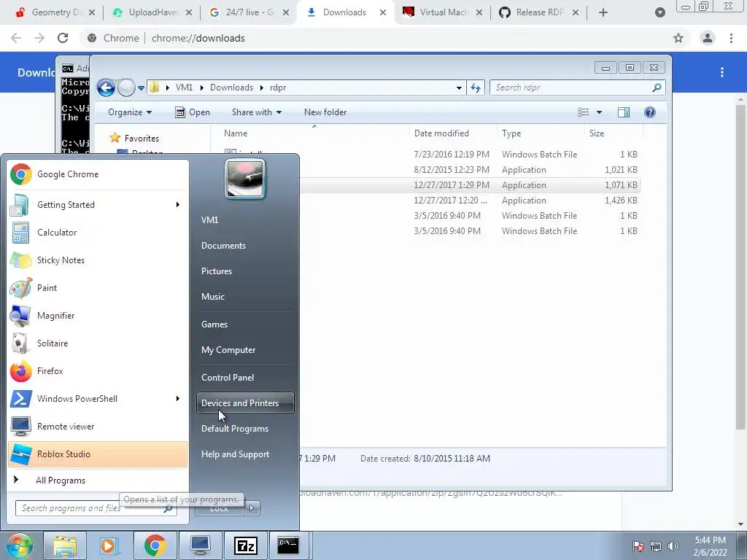
Task: Open Chrome three-dot menu
Action: (731, 38)
